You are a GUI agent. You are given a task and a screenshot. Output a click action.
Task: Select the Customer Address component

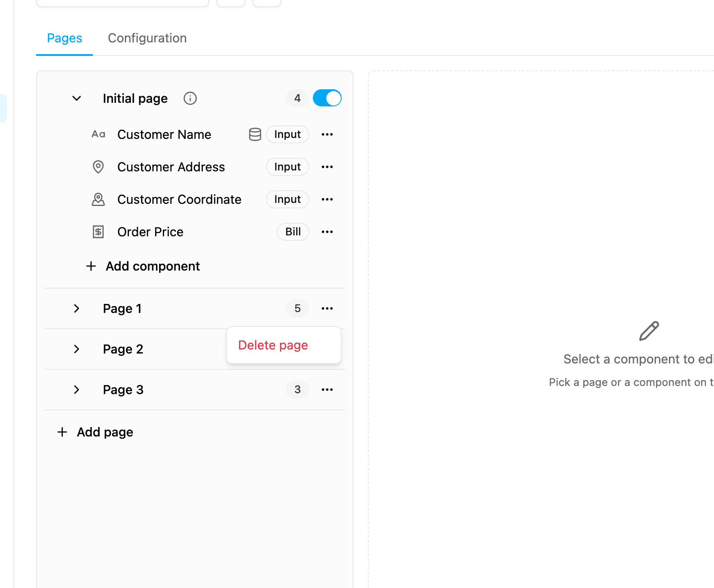(x=171, y=167)
